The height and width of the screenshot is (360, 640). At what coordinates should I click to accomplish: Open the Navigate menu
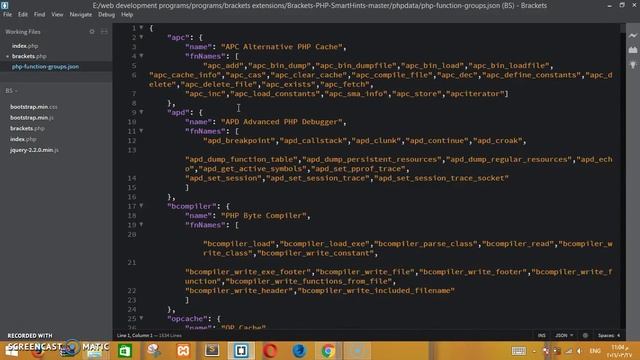[x=80, y=14]
